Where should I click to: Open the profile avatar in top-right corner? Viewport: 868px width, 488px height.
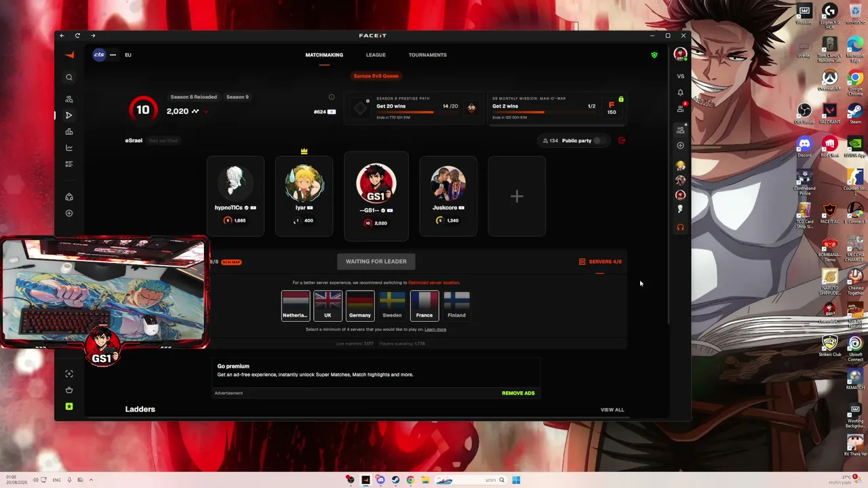tap(680, 55)
